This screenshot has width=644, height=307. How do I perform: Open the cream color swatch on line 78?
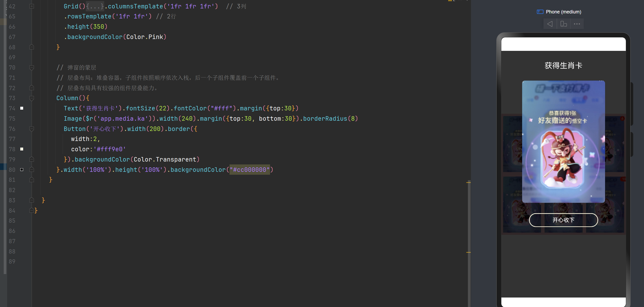point(22,149)
